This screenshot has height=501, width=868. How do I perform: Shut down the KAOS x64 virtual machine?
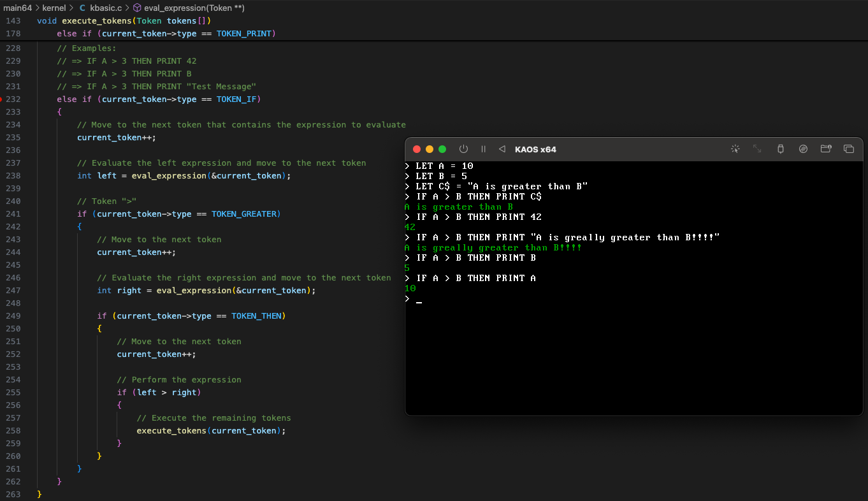(x=463, y=149)
